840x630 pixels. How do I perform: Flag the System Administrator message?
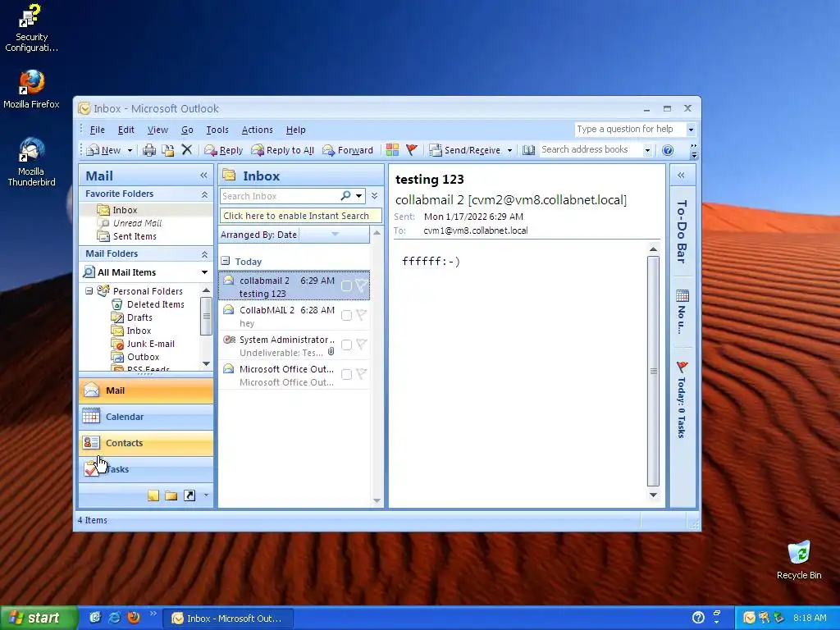(362, 344)
